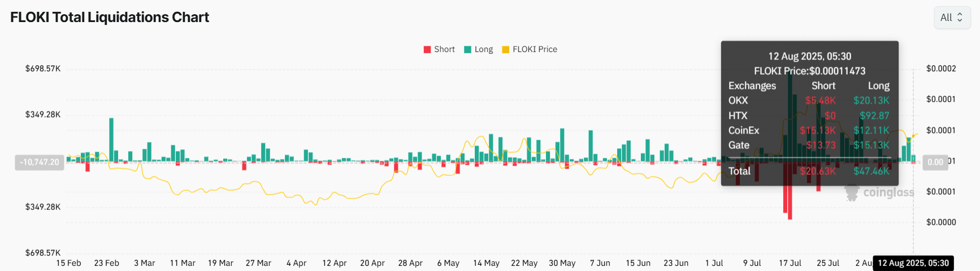Click the 0.00 right axis value tag

pos(935,162)
